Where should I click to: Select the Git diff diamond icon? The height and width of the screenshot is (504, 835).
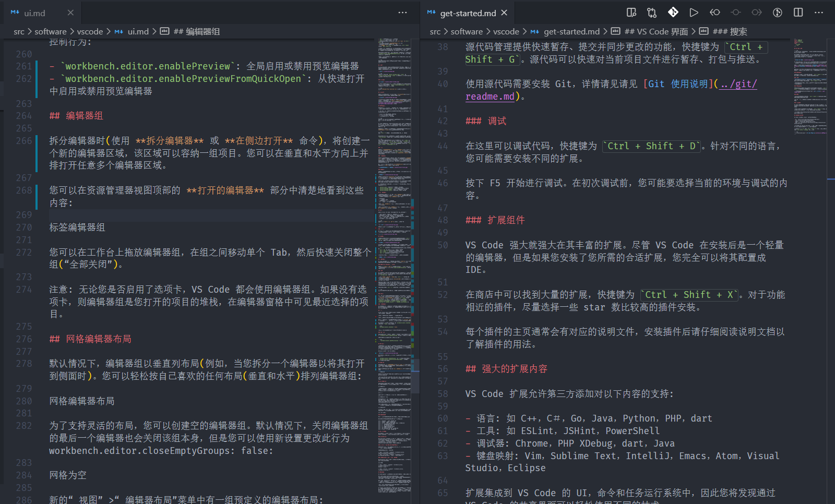click(x=673, y=11)
